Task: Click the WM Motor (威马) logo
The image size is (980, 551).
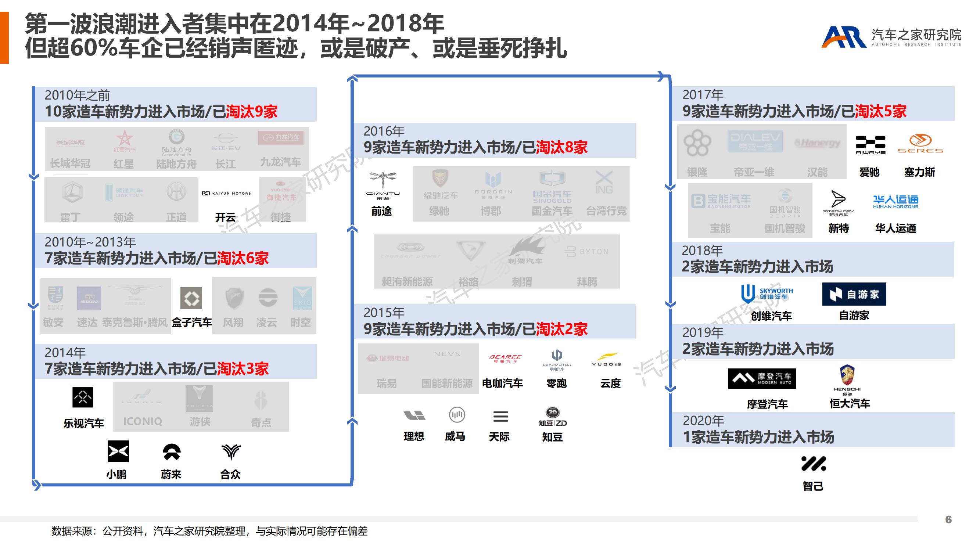Action: pos(456,414)
